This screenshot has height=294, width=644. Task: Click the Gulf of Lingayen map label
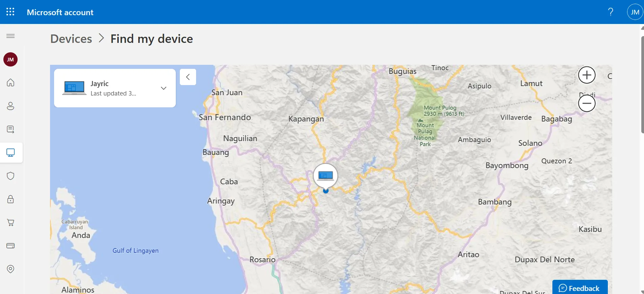(136, 250)
